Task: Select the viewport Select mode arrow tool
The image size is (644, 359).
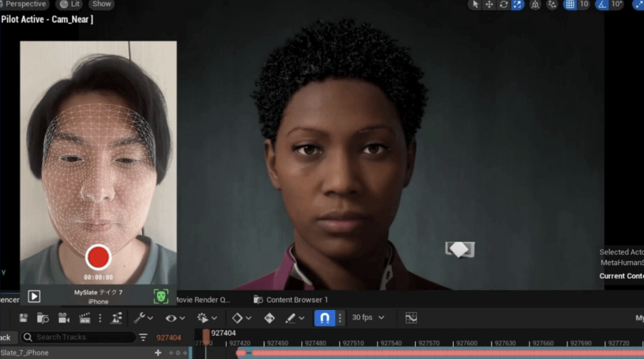Action: (x=475, y=4)
